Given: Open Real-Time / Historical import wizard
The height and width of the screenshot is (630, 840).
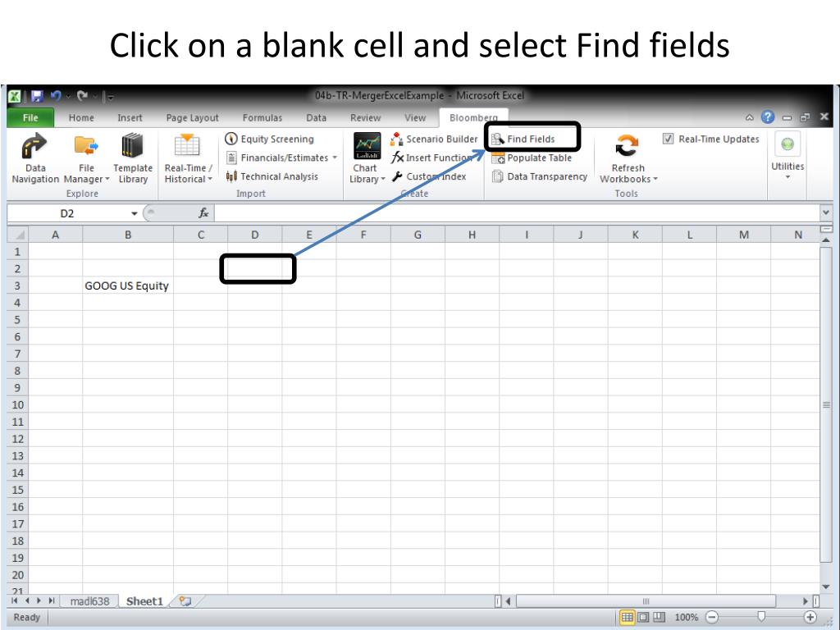Looking at the screenshot, I should coord(188,158).
